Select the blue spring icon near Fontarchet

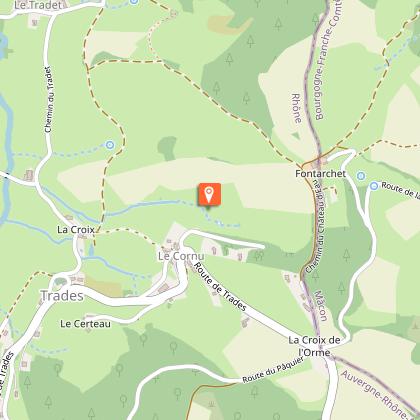(x=361, y=176)
